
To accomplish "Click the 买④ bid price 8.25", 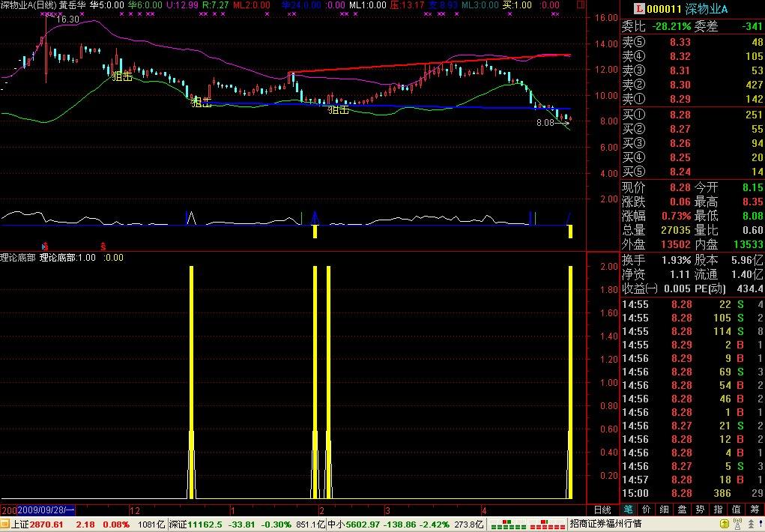I will 680,157.
